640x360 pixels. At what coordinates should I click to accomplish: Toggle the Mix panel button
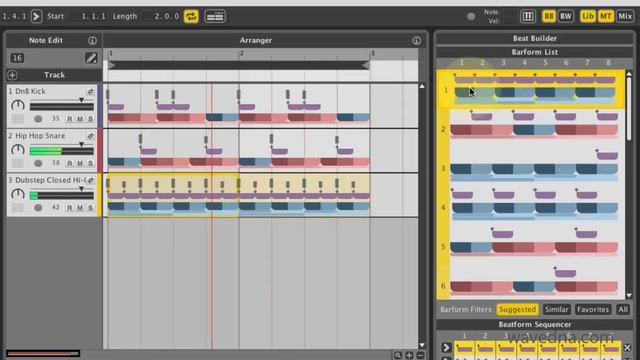tap(625, 16)
